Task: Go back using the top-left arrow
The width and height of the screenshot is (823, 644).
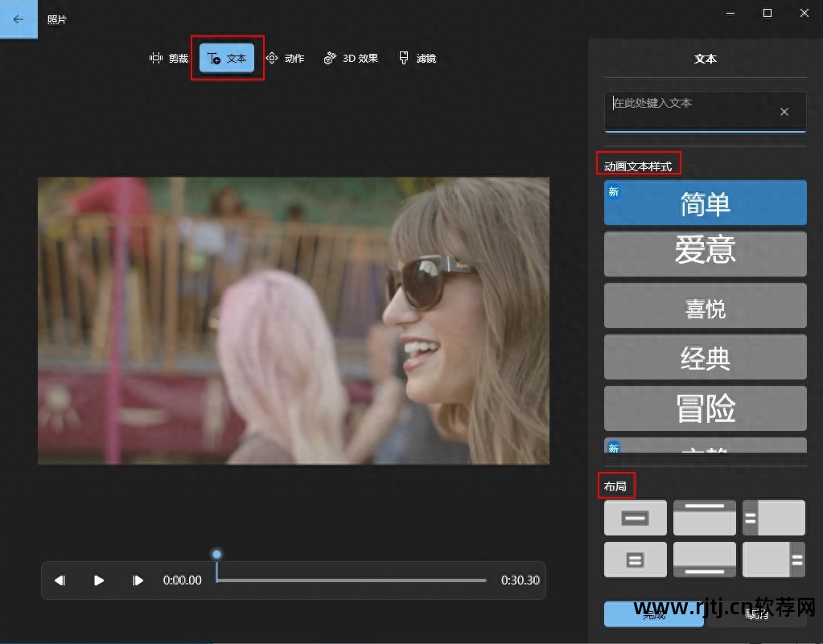Action: coord(19,19)
